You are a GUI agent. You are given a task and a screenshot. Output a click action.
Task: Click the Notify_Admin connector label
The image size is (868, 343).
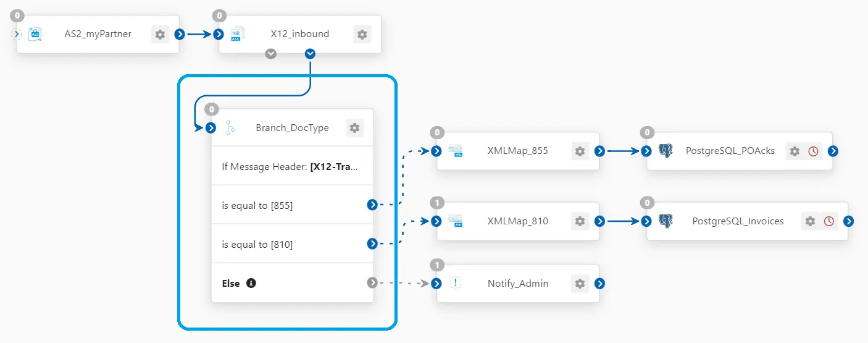click(517, 284)
